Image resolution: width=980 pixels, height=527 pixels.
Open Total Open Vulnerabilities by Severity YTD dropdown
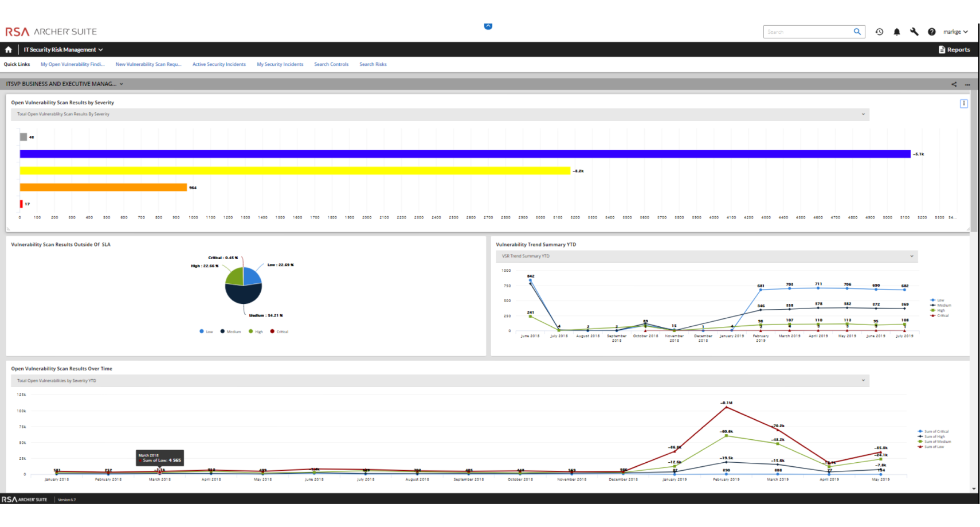click(x=440, y=381)
